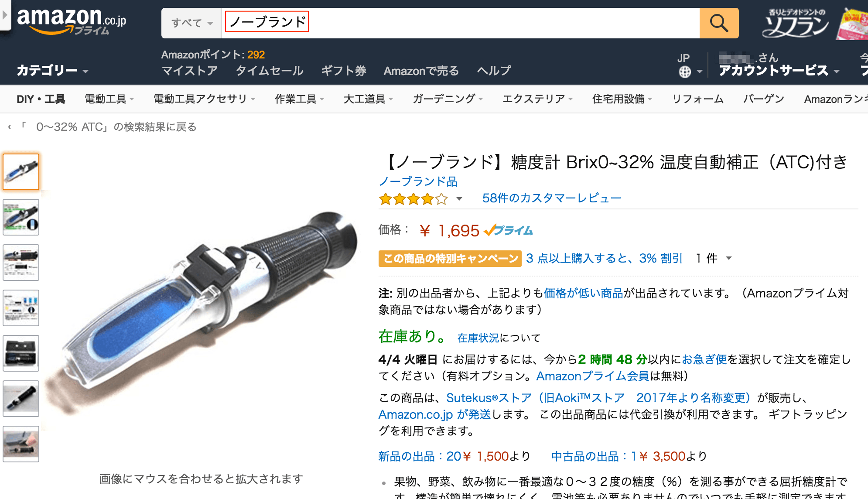Screen dimensions: 868x499
Task: Open アカウントサービス account menu
Action: point(779,70)
